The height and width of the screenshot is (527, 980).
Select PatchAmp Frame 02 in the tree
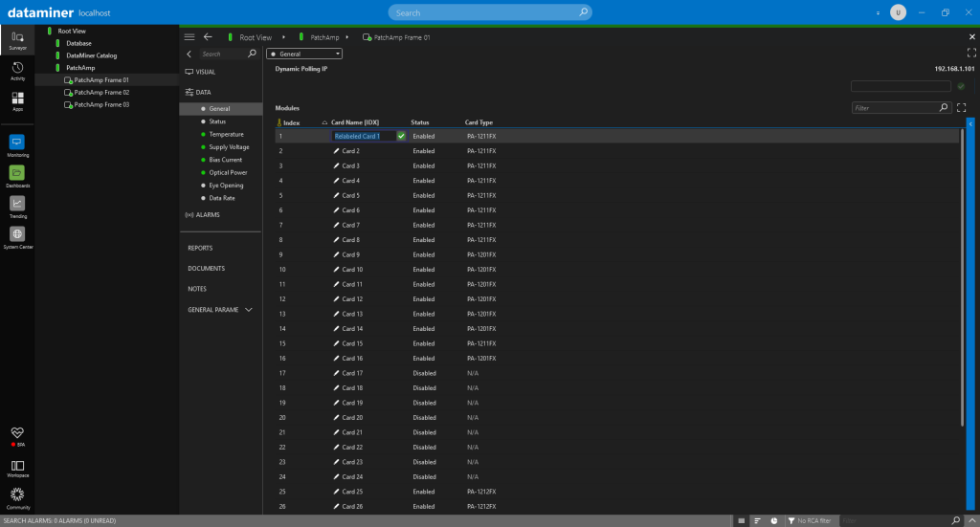pos(100,92)
